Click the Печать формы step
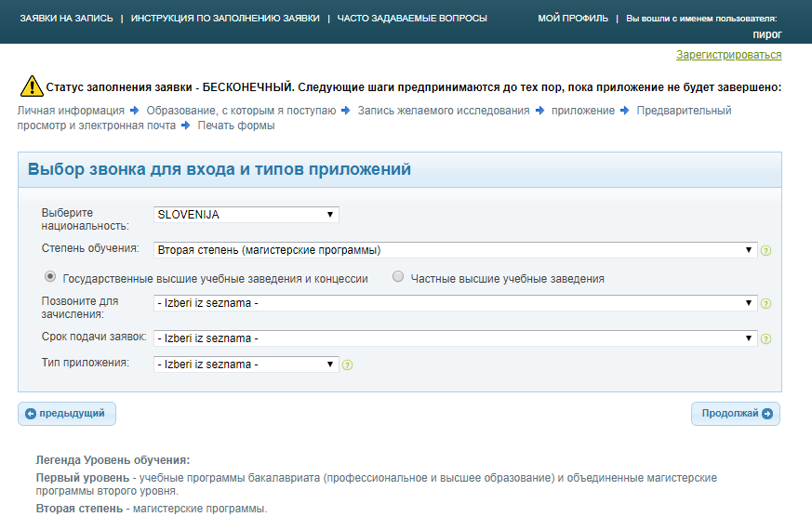This screenshot has height=530, width=812. [236, 126]
